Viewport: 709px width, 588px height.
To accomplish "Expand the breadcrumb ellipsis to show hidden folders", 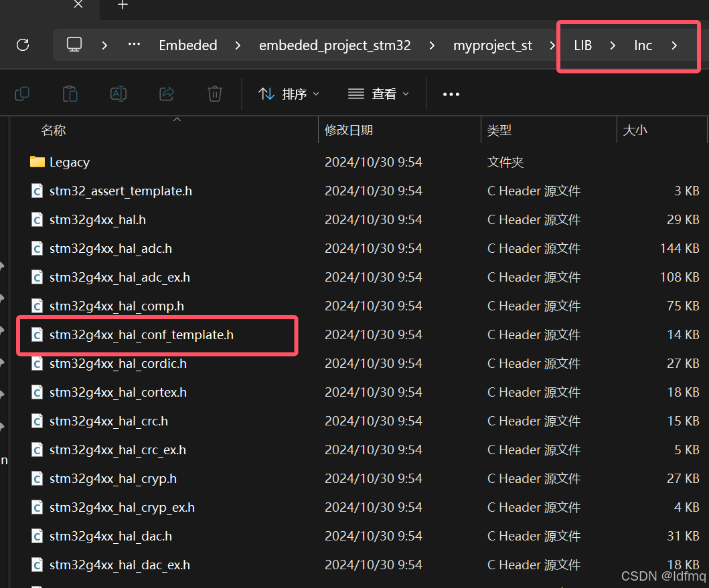I will (x=134, y=45).
